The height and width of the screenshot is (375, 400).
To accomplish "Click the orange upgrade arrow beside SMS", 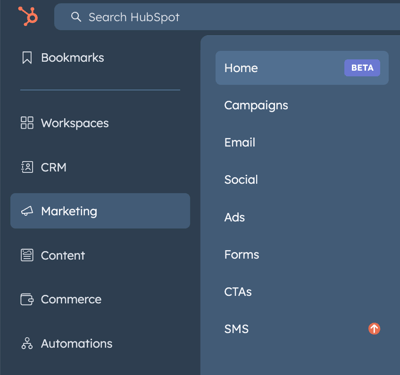I will 374,329.
